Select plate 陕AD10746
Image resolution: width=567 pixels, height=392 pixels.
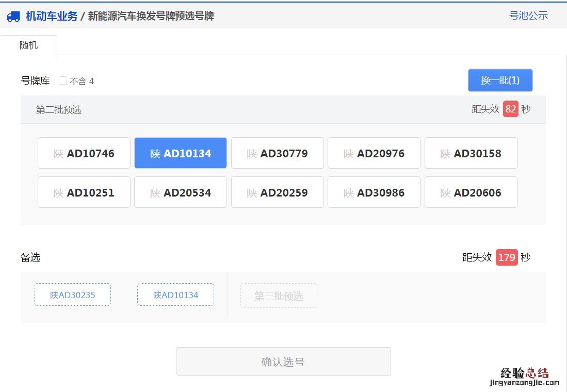point(84,153)
